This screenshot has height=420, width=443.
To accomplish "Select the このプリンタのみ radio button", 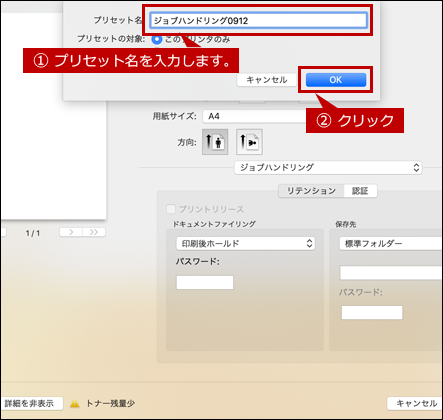I will [157, 39].
